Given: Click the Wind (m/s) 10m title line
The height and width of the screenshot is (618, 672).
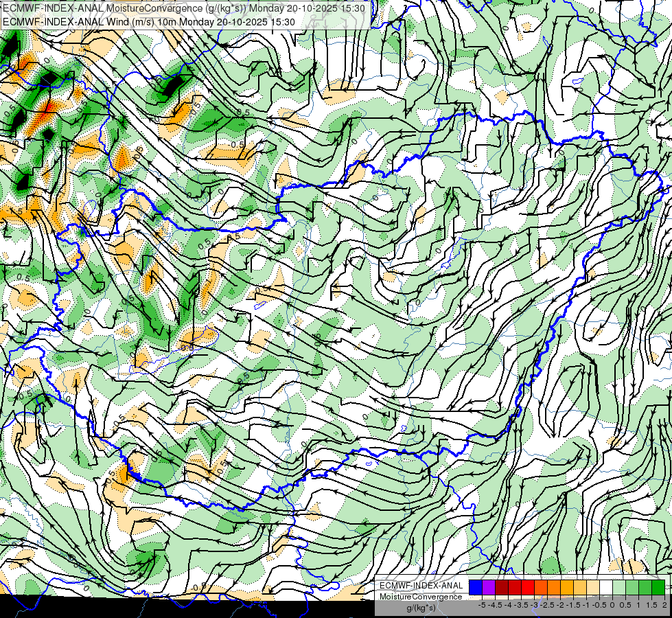Looking at the screenshot, I should (x=149, y=21).
